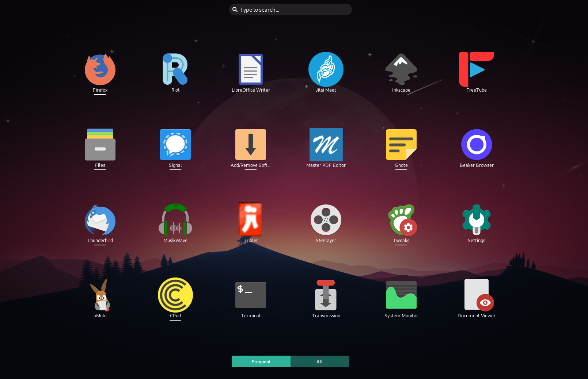This screenshot has width=588, height=379.
Task: Open Add/Remove Software
Action: point(250,145)
